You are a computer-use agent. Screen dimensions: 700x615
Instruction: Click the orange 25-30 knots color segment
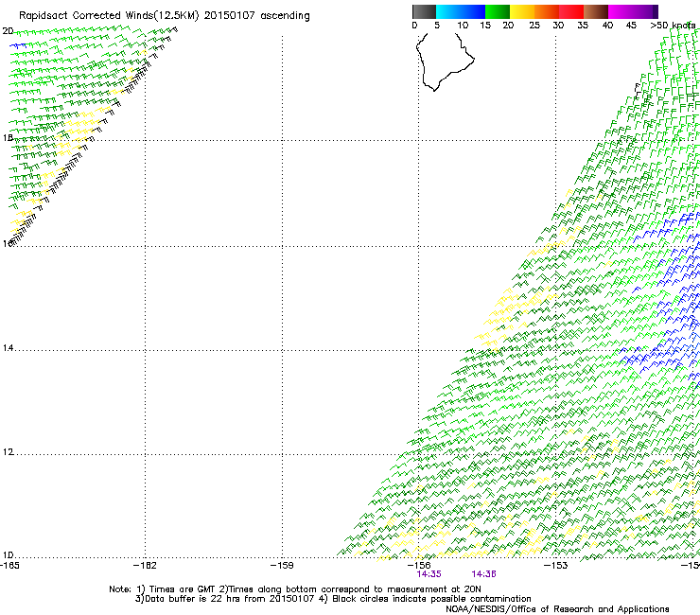547,11
